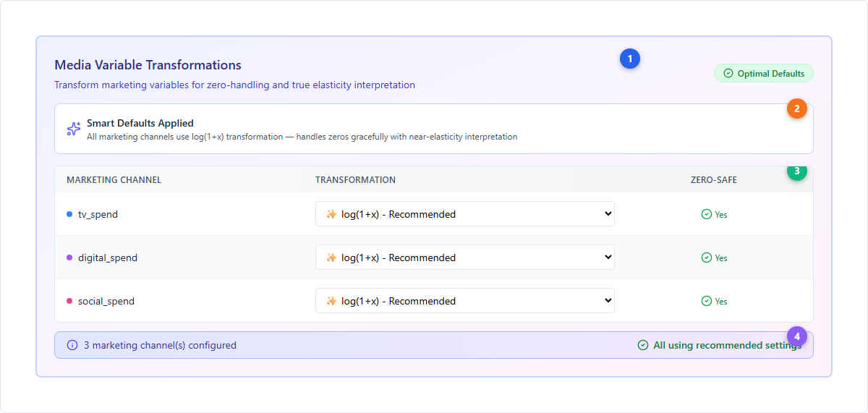This screenshot has width=868, height=413.
Task: Click the ZERO-SAFE column header
Action: tap(714, 179)
